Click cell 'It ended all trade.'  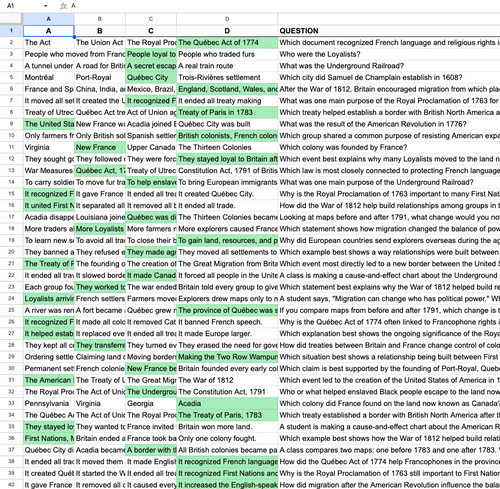(x=227, y=205)
